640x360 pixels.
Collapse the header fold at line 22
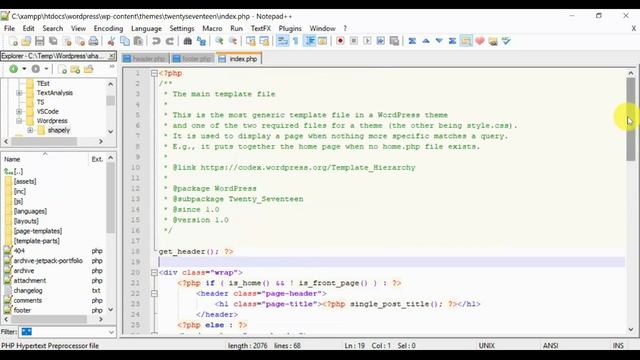point(154,293)
